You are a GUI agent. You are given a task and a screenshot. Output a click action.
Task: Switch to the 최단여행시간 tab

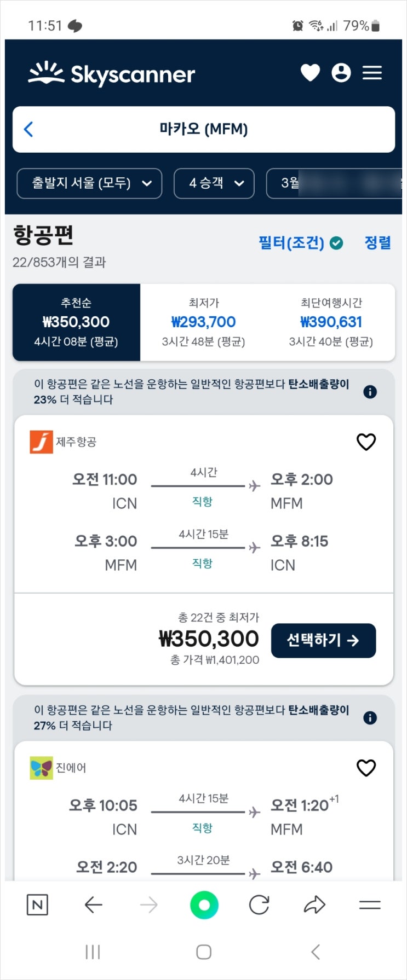point(331,322)
